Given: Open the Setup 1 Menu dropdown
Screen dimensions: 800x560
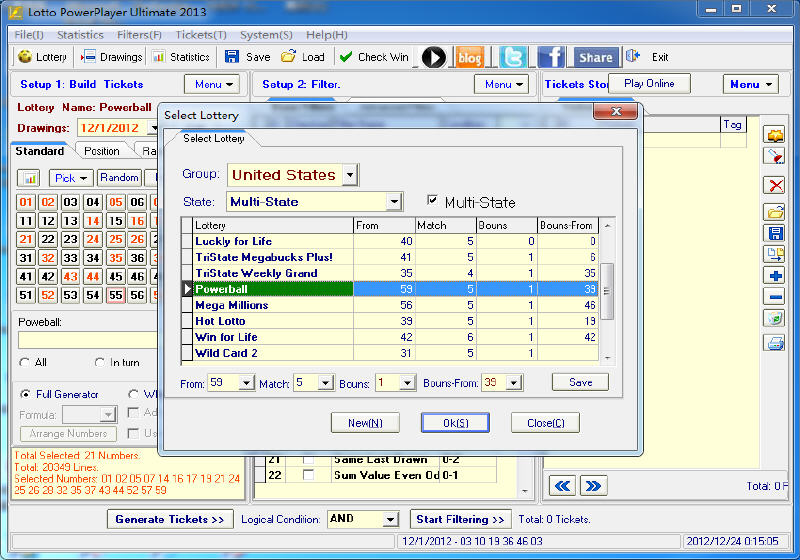Looking at the screenshot, I should (213, 84).
